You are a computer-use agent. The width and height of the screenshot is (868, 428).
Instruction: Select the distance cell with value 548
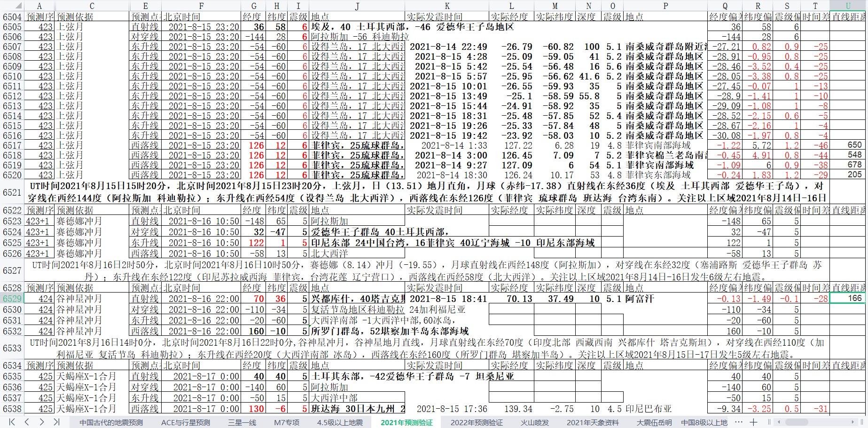point(848,155)
